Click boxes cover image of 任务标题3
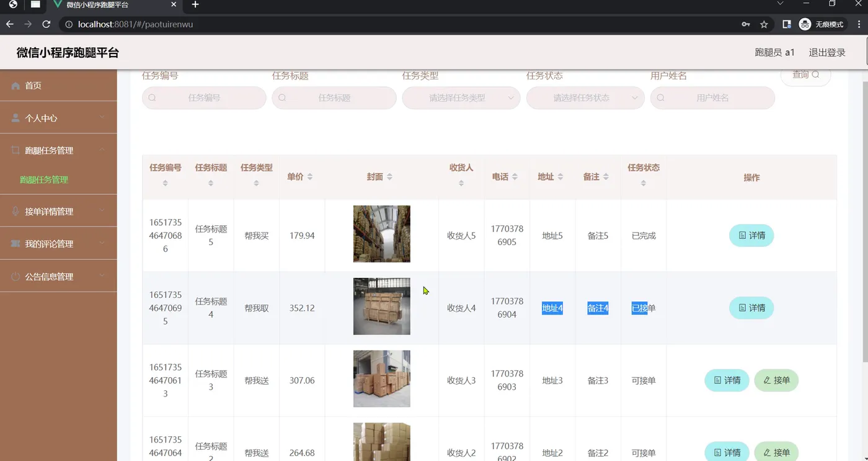Image resolution: width=868 pixels, height=461 pixels. click(382, 378)
